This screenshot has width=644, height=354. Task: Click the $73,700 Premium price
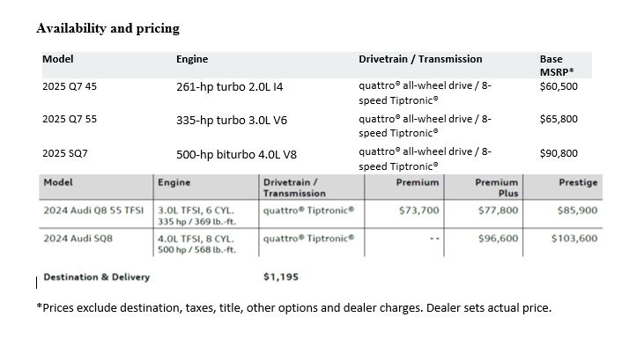(x=418, y=211)
